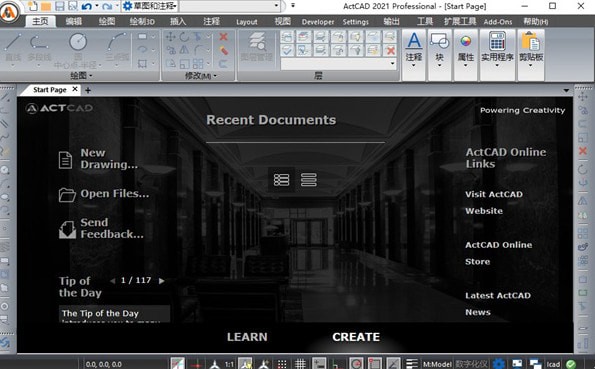Switch to the 编辑 ribbon tab
The image size is (595, 369).
click(74, 21)
